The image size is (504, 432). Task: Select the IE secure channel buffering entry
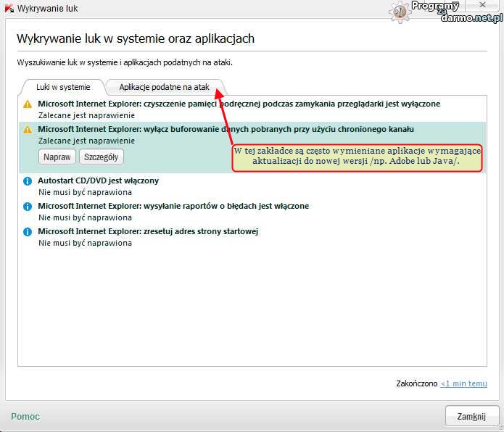pos(226,130)
